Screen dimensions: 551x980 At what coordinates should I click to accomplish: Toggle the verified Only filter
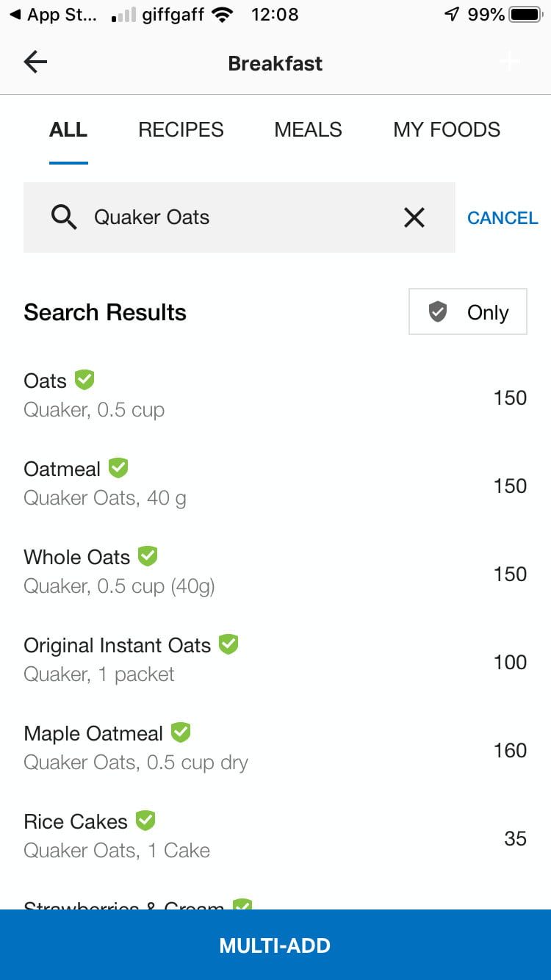(468, 312)
